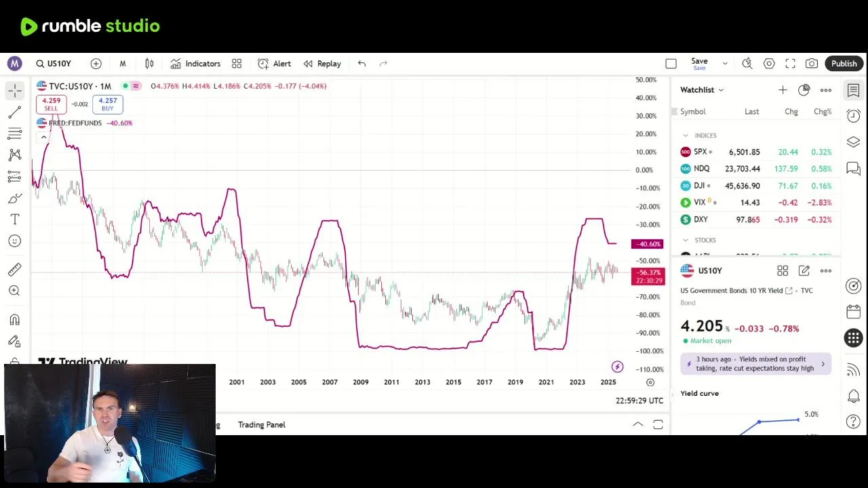Screen dimensions: 868x488
Task: Click the FRED:FEDFUNDS indicator legend
Action: click(x=75, y=123)
